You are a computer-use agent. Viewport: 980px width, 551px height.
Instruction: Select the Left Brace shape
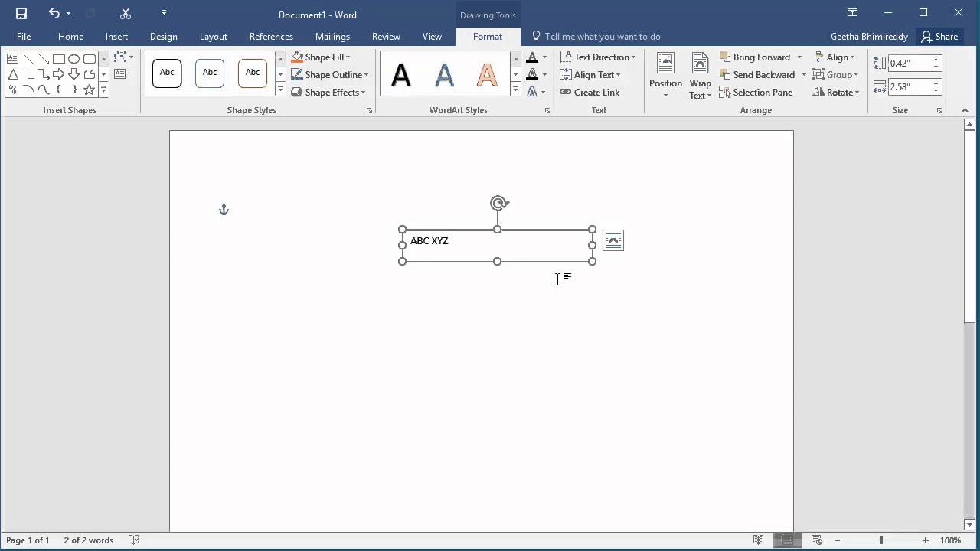pyautogui.click(x=59, y=90)
